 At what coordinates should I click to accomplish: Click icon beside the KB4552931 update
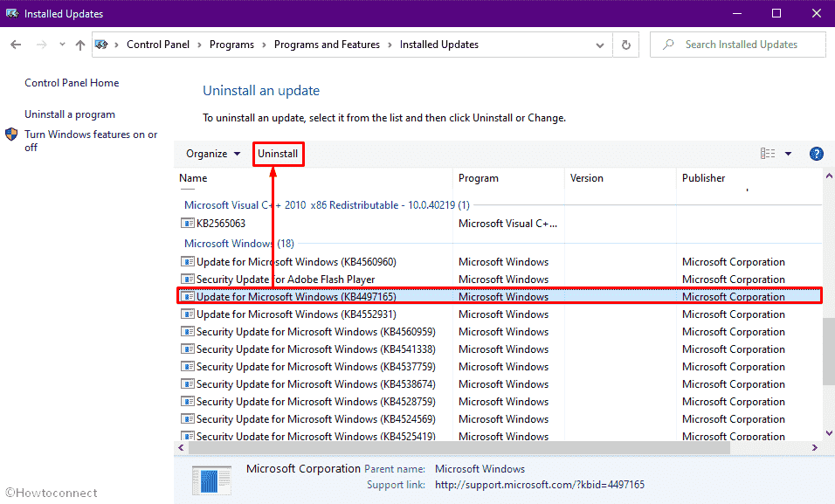pyautogui.click(x=188, y=314)
